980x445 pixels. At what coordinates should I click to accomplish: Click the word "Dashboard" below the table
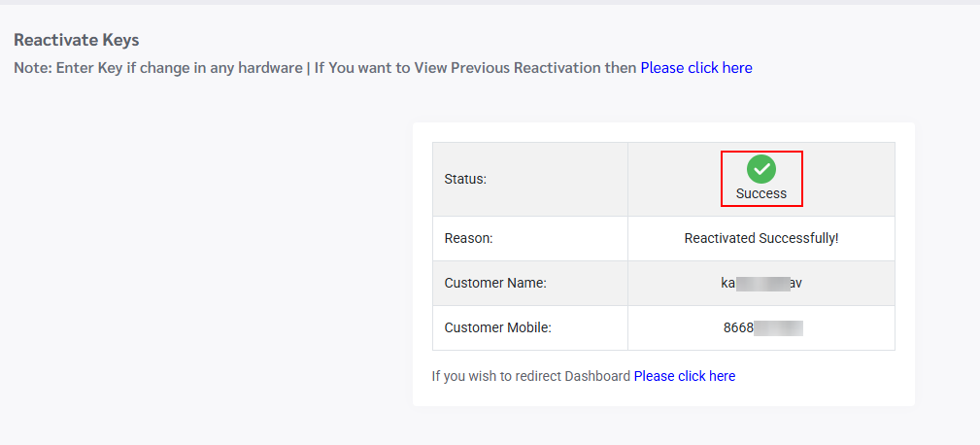pyautogui.click(x=597, y=376)
